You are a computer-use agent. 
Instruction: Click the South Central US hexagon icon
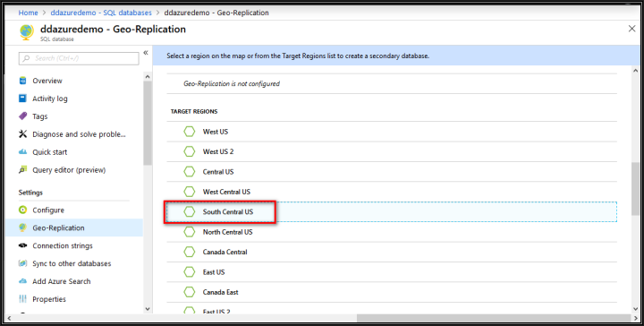tap(190, 211)
